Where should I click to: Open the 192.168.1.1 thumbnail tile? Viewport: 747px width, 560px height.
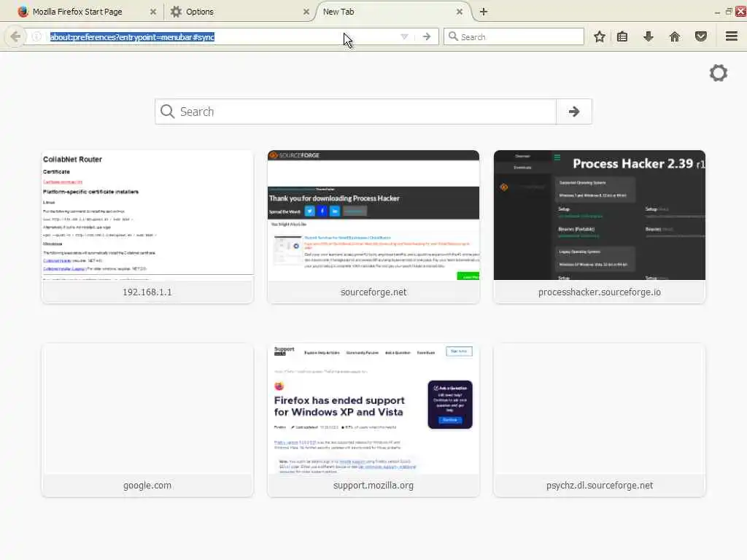point(147,227)
